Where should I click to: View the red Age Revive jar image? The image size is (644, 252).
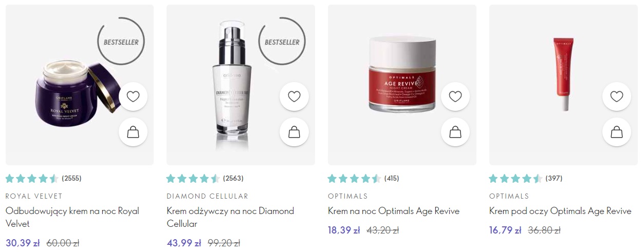404,75
